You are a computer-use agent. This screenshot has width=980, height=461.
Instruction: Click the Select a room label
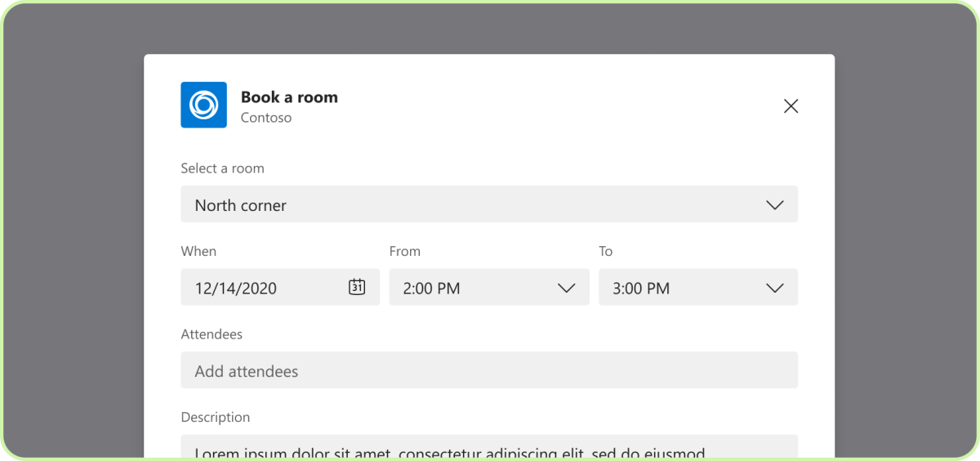coord(222,168)
